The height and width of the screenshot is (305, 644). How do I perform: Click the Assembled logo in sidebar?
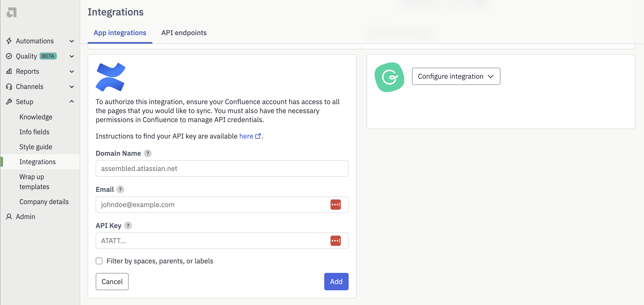pos(11,12)
